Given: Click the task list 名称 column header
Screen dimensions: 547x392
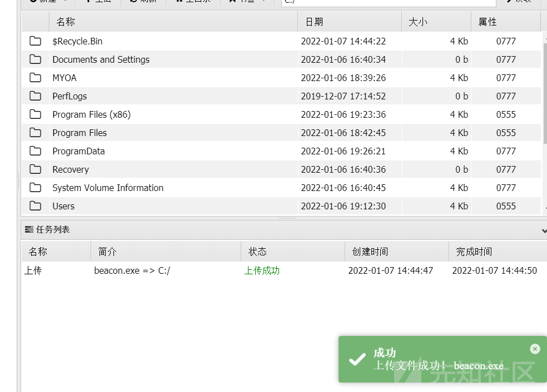Looking at the screenshot, I should click(x=56, y=252).
